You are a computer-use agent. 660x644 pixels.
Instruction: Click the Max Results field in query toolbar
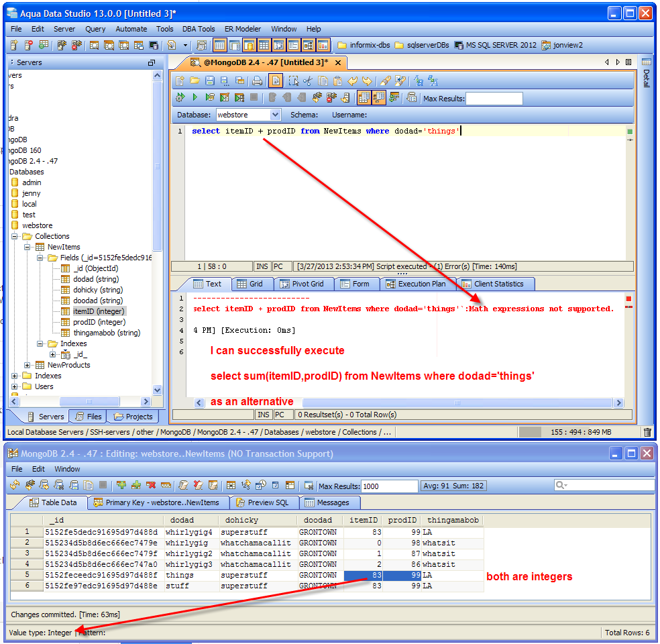point(494,98)
